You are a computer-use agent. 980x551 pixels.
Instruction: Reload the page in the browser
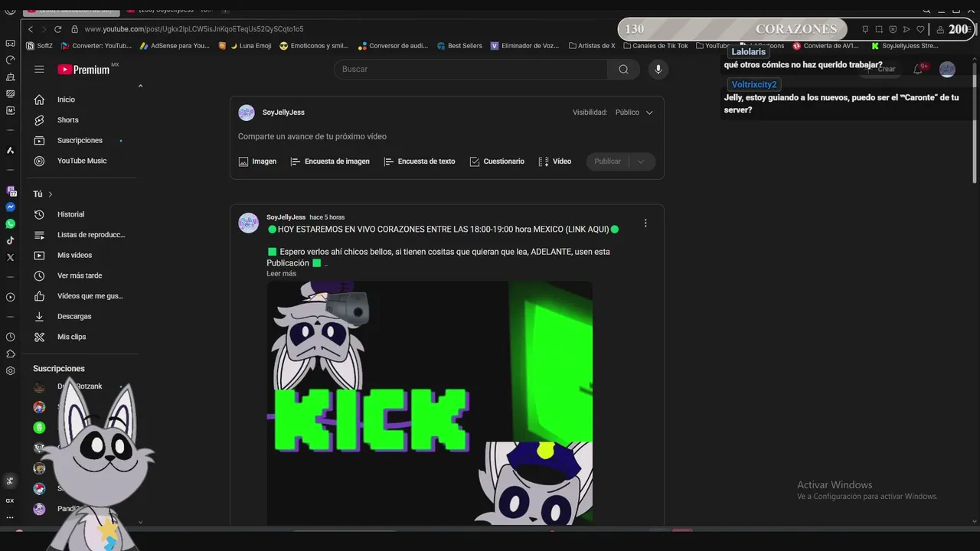coord(57,29)
